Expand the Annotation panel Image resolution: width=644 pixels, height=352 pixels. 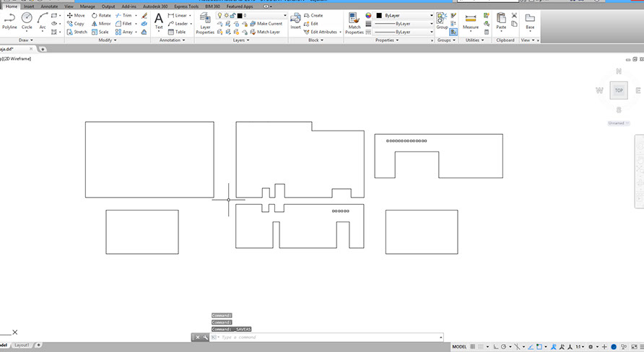[x=172, y=40]
